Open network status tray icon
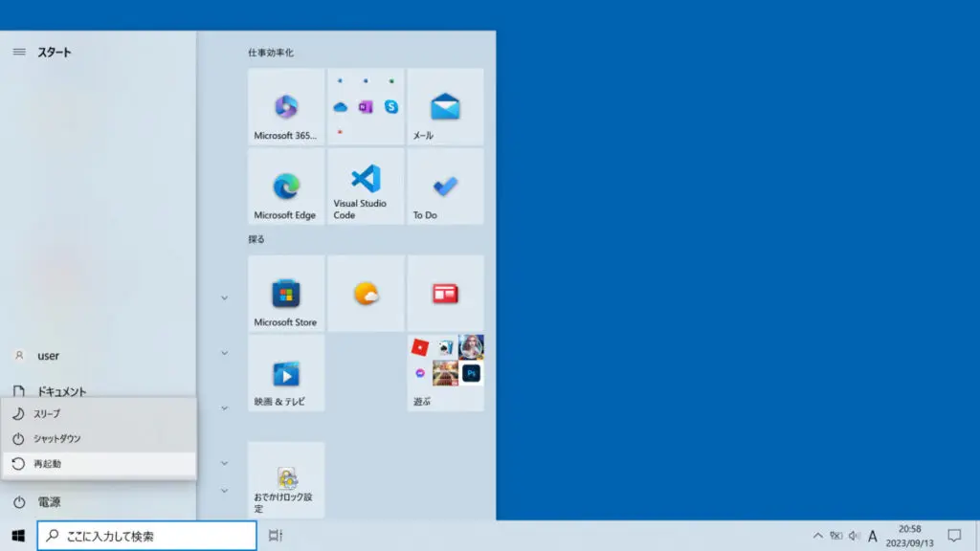 pos(835,536)
